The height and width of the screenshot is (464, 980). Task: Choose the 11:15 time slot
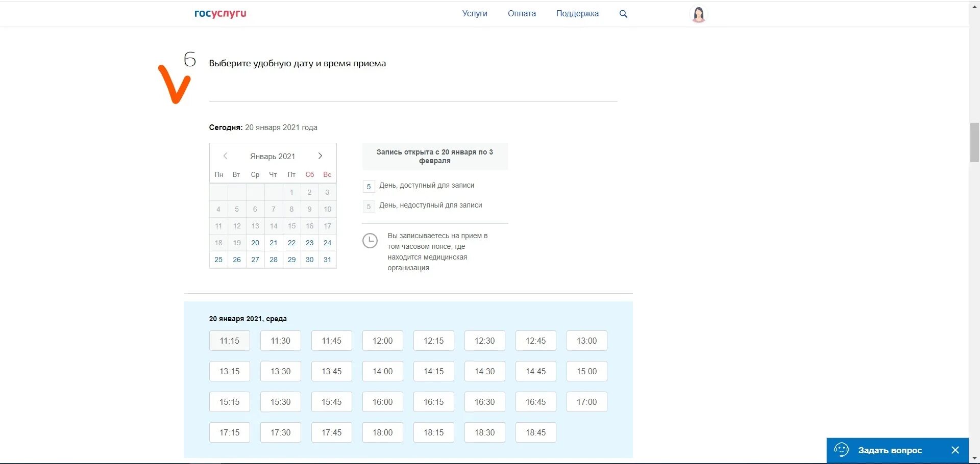pos(230,341)
